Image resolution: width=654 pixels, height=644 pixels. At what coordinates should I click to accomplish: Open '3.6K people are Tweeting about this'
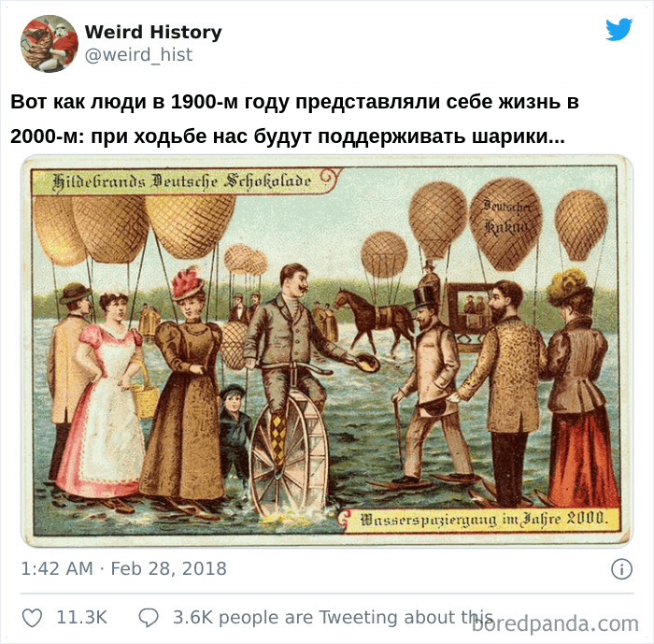[x=333, y=617]
